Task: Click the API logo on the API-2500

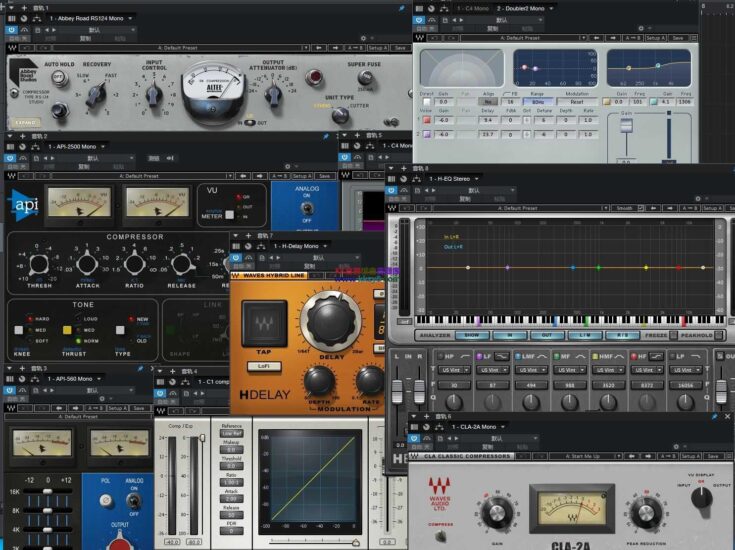Action: click(x=23, y=204)
